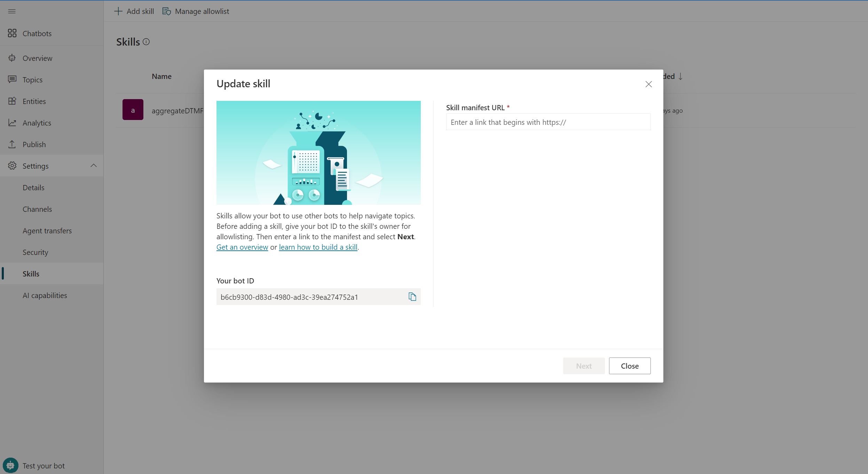Click the Skills page heading
The image size is (868, 474).
[x=128, y=42]
